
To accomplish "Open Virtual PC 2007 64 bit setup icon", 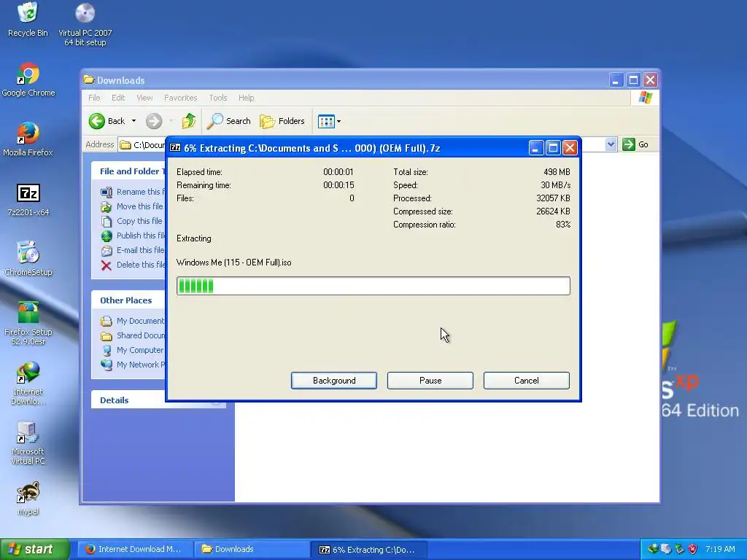I will click(x=85, y=24).
